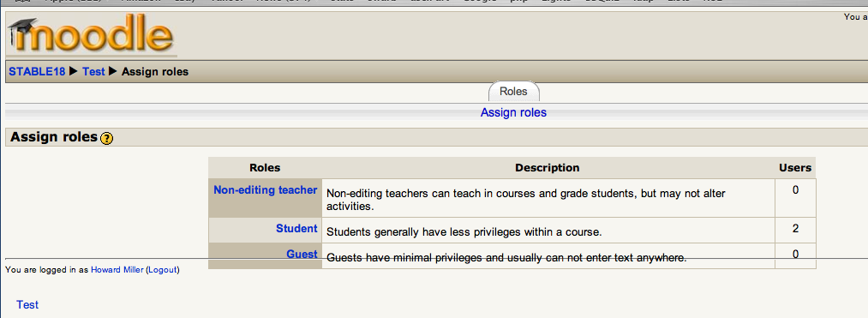Click the Logout link

(x=162, y=270)
